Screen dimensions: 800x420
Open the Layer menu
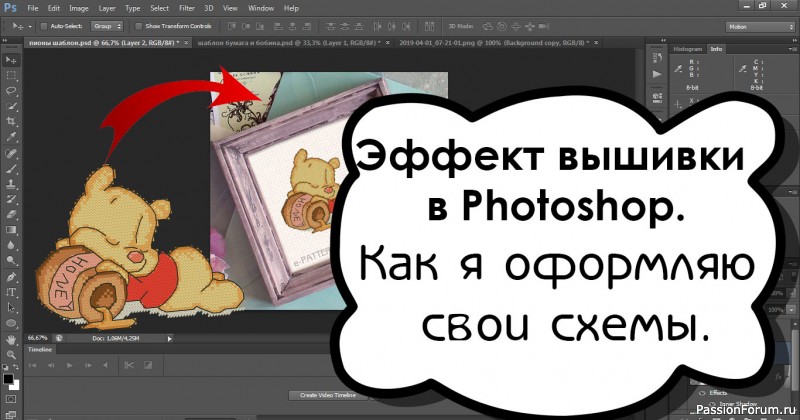(107, 8)
